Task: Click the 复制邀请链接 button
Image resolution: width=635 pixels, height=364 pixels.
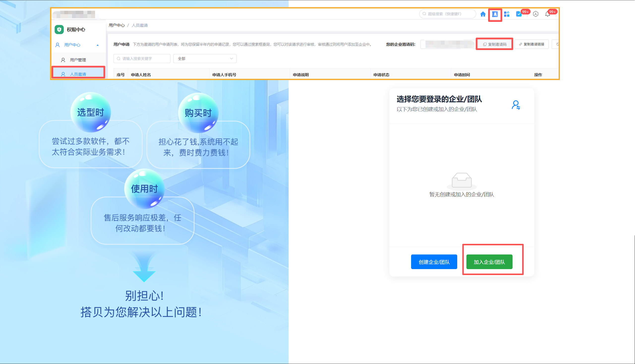Action: (531, 44)
